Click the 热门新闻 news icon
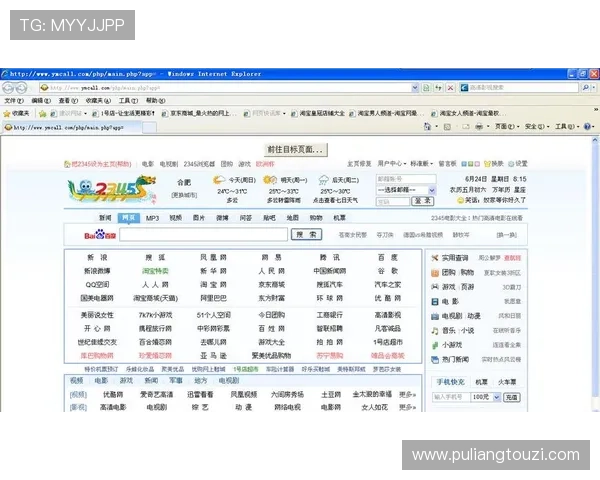This screenshot has width=600, height=480. pyautogui.click(x=435, y=359)
